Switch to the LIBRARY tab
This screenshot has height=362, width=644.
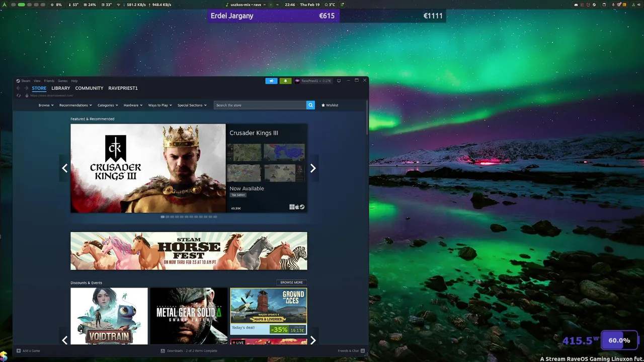[61, 88]
